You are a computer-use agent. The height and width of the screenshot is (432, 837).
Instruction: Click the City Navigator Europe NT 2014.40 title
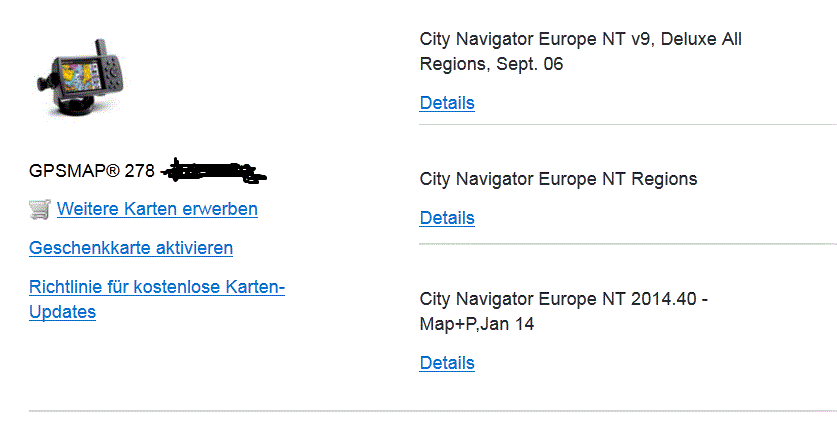pos(565,299)
